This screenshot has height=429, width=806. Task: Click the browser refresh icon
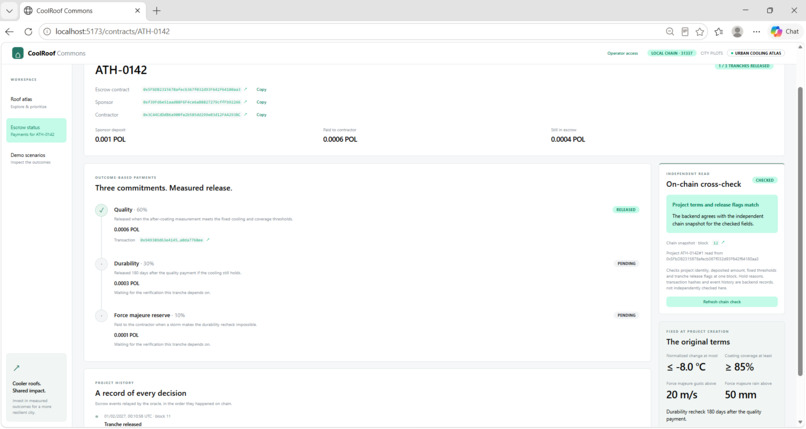click(x=28, y=31)
